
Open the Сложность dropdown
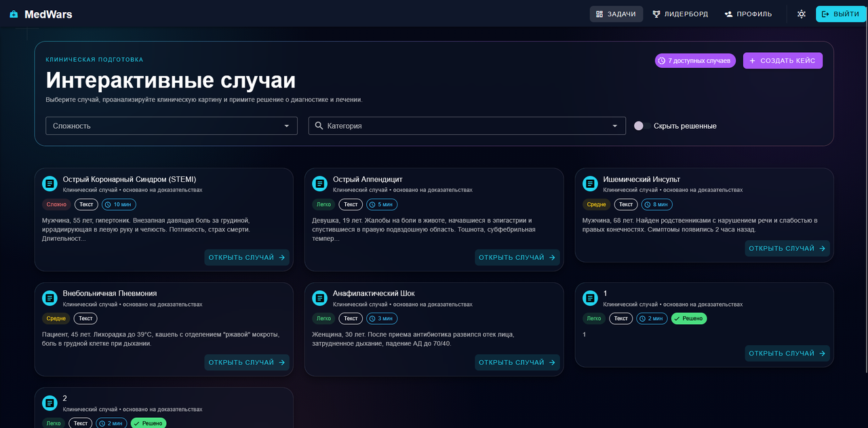tap(172, 125)
